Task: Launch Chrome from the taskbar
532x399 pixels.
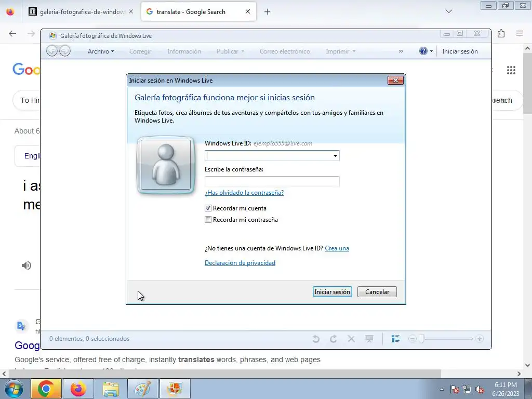Action: pos(46,389)
